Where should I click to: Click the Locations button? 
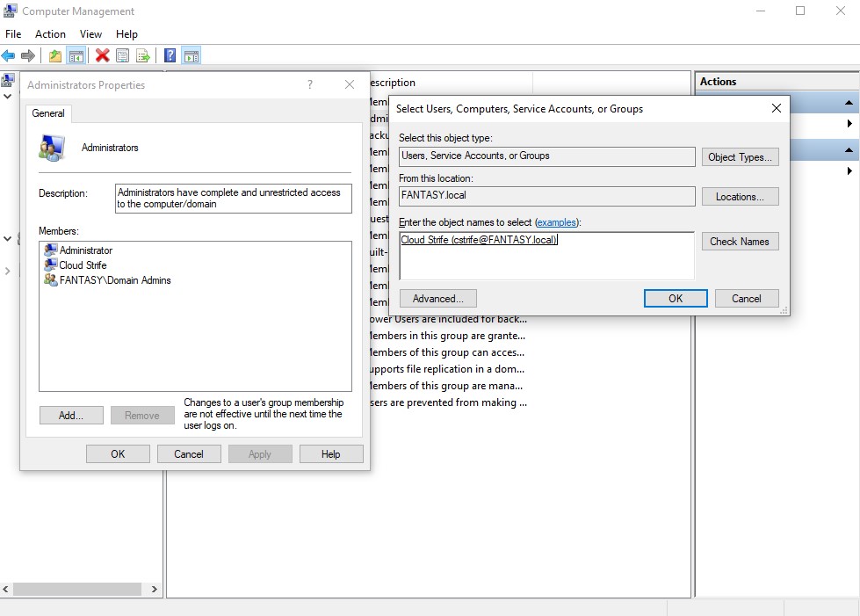click(x=740, y=196)
